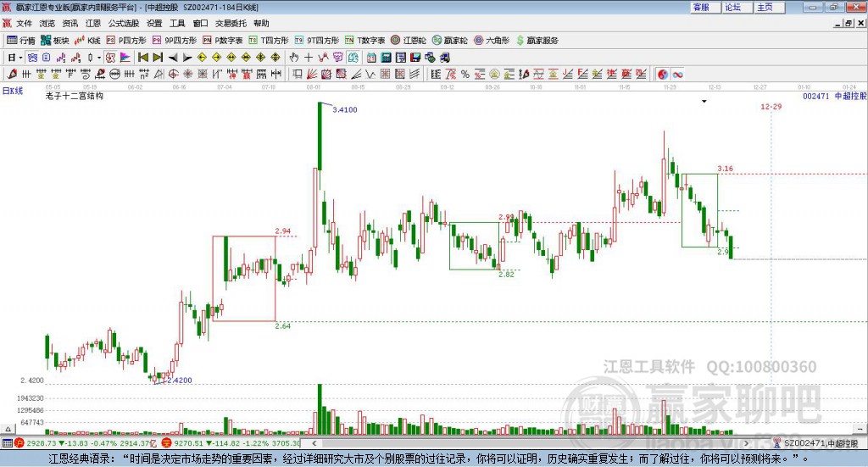Expand the candlestick style dropdown arrow
868x467 pixels.
[98, 58]
